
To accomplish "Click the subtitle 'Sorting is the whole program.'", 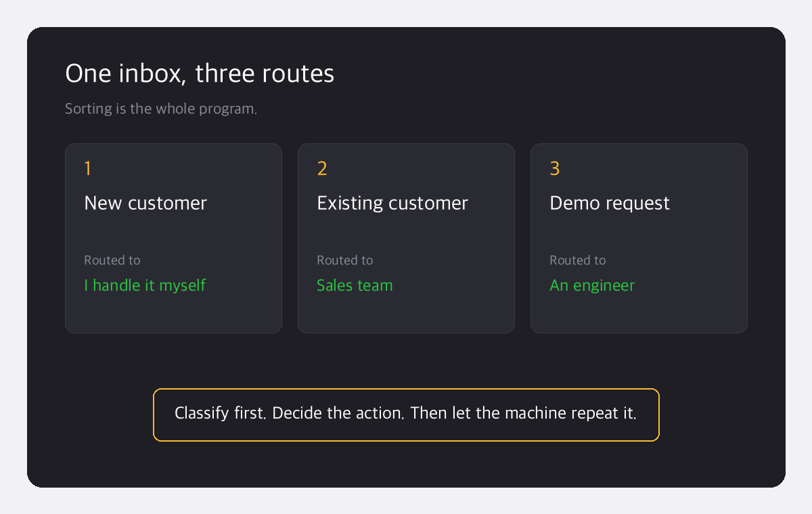I will click(x=161, y=108).
